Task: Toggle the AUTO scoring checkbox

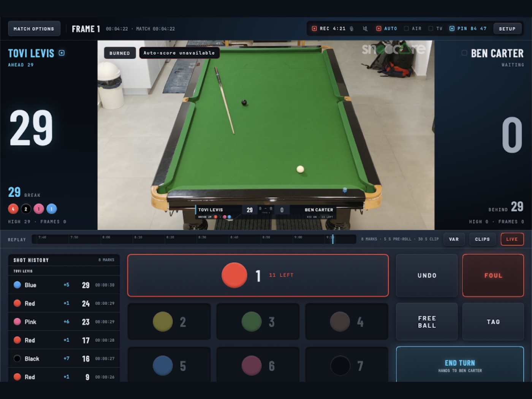Action: (378, 28)
